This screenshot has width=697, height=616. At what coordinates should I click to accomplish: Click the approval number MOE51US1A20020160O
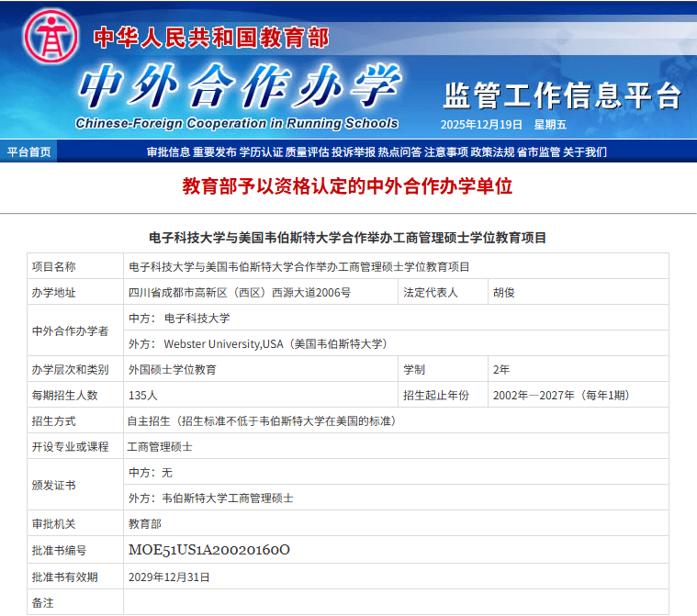pyautogui.click(x=209, y=550)
